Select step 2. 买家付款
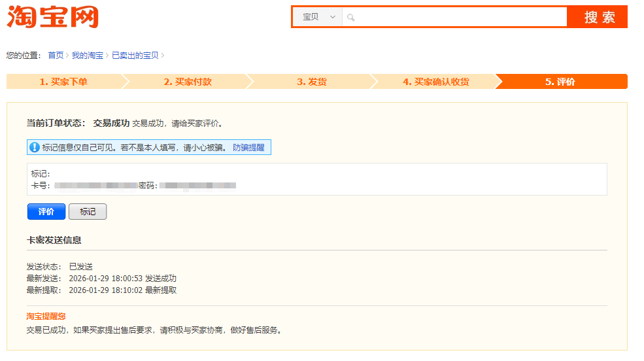Screen dimensions: 644x361 pos(187,82)
